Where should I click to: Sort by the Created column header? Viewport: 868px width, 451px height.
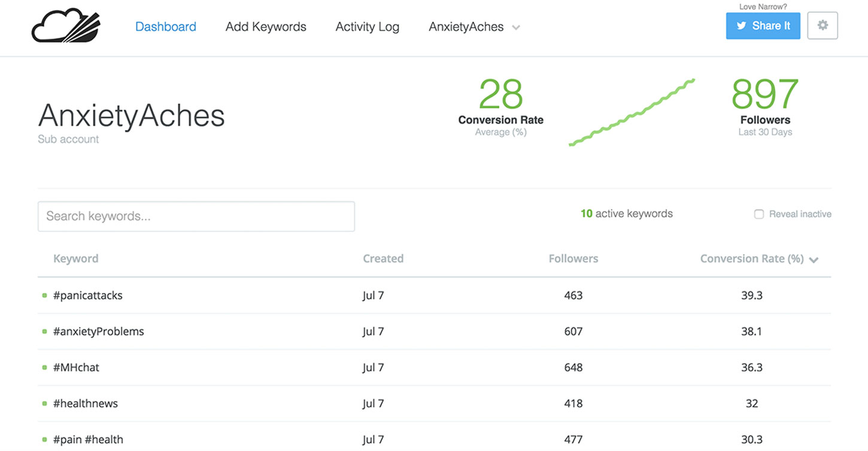(x=383, y=259)
